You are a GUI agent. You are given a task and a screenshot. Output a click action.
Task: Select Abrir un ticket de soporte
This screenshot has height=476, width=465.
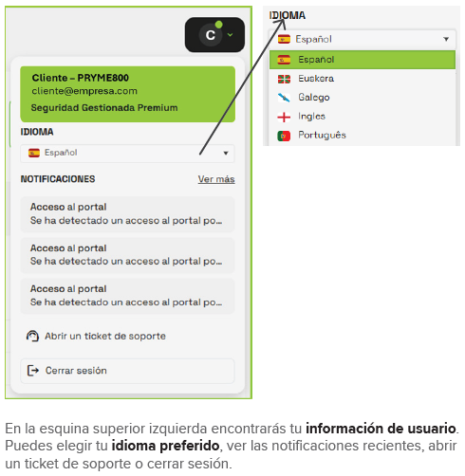105,336
